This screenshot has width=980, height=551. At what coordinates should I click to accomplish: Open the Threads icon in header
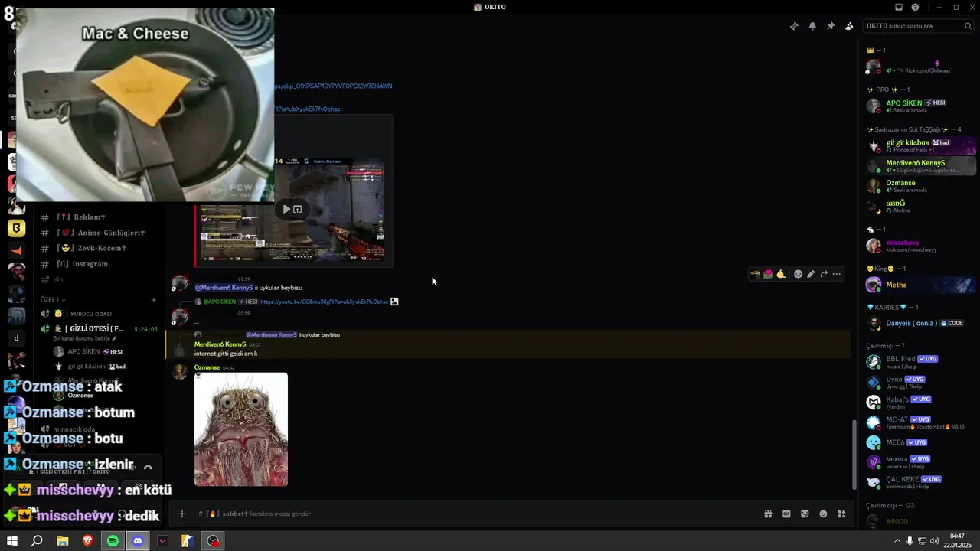794,26
